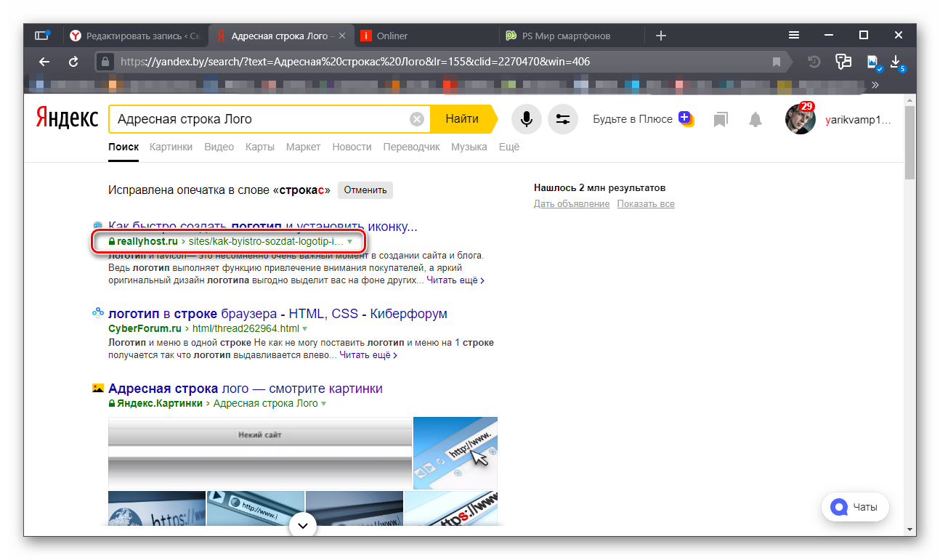This screenshot has width=940, height=560.
Task: Show more bookmarks via double chevron
Action: tap(875, 85)
